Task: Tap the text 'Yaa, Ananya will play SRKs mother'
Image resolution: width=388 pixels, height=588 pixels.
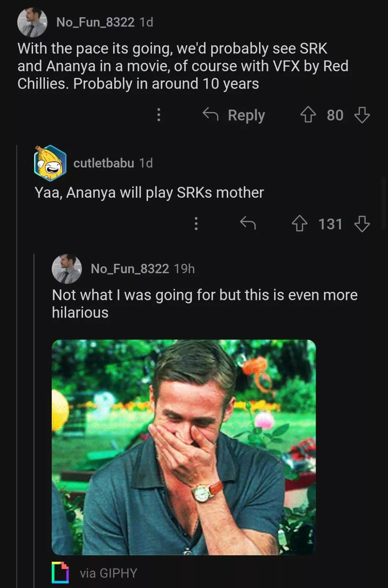Action: click(x=149, y=193)
